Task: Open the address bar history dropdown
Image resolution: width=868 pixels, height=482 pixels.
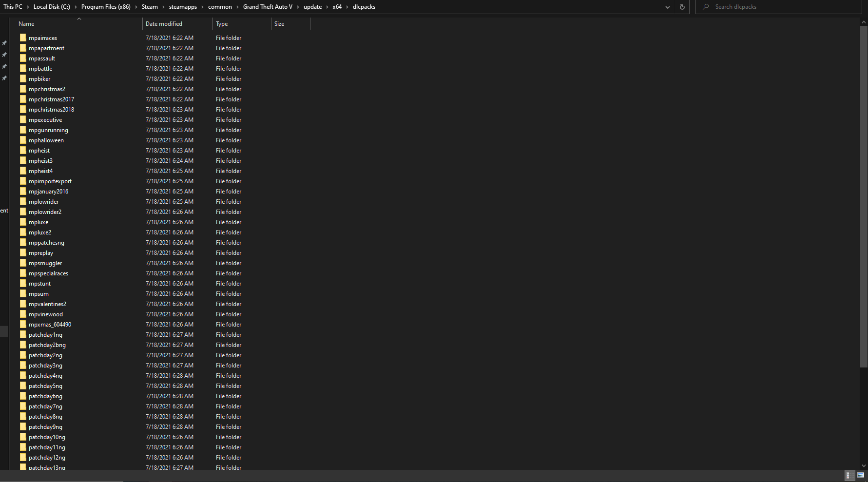Action: coord(668,7)
